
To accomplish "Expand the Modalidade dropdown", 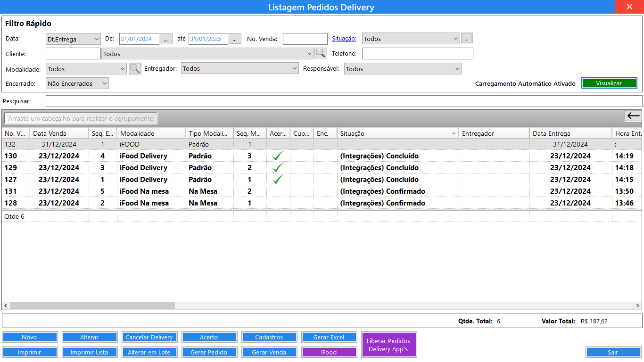I will (86, 69).
